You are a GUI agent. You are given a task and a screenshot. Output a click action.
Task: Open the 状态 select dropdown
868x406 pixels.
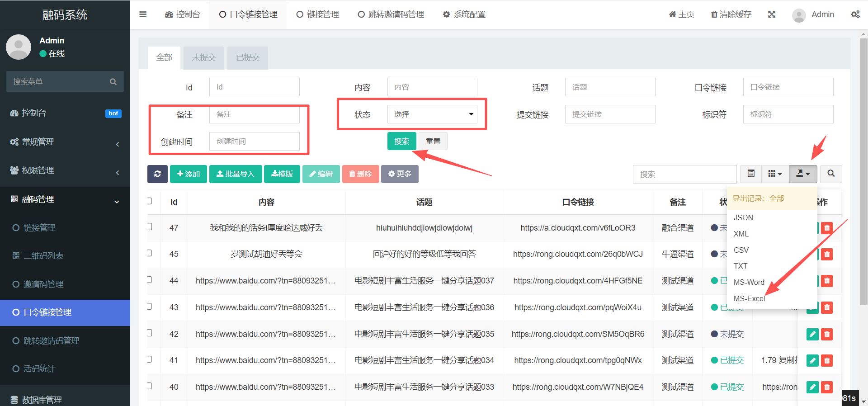pos(432,114)
